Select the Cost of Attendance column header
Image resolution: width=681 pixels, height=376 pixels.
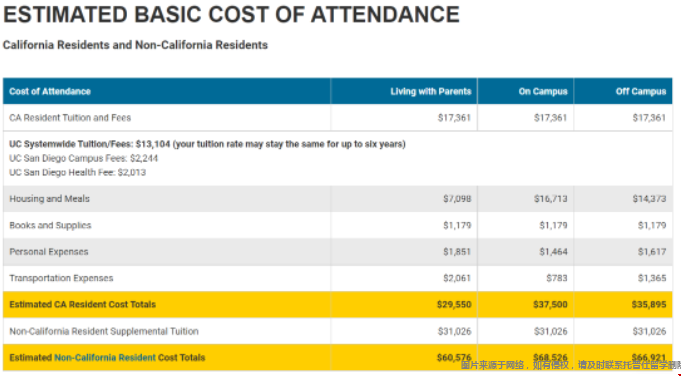point(50,92)
